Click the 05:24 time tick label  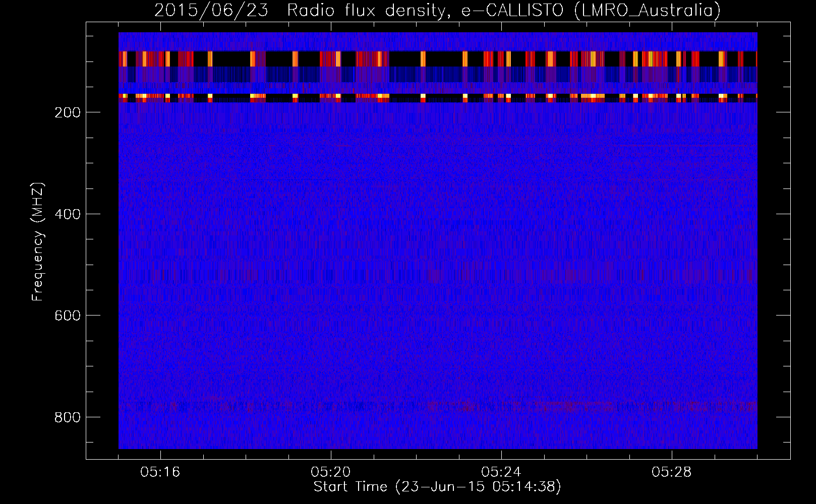click(501, 472)
